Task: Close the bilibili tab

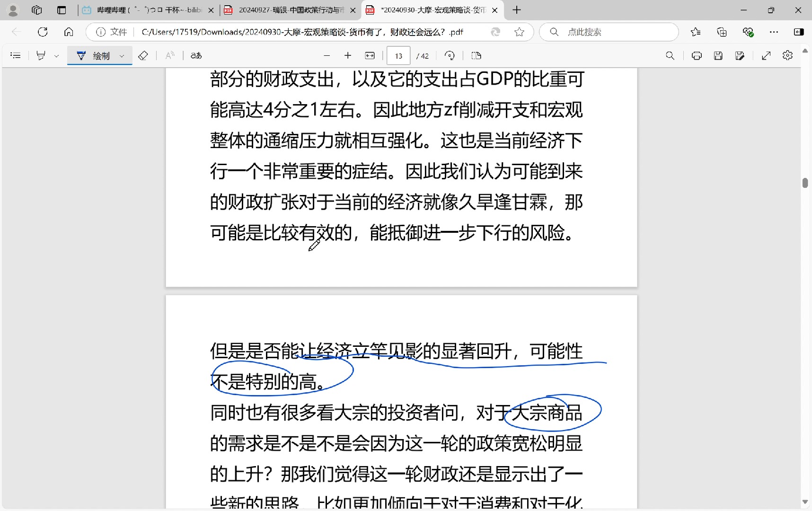Action: (x=211, y=10)
